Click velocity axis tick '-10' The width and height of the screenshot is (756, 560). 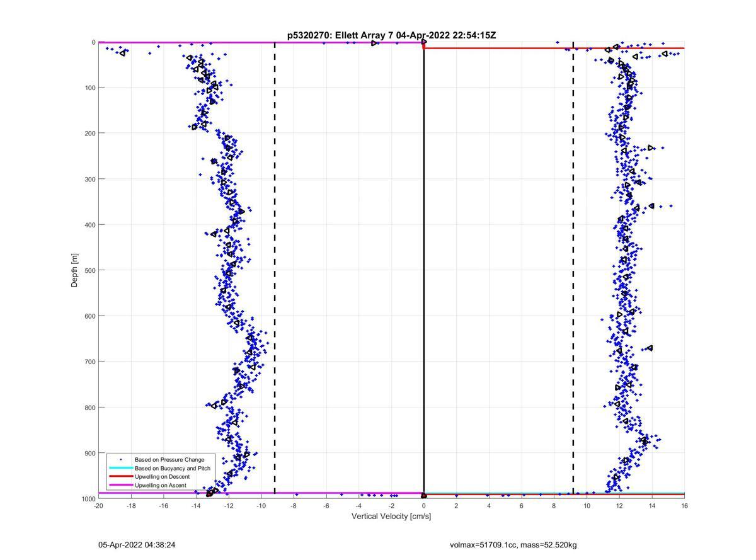click(261, 506)
